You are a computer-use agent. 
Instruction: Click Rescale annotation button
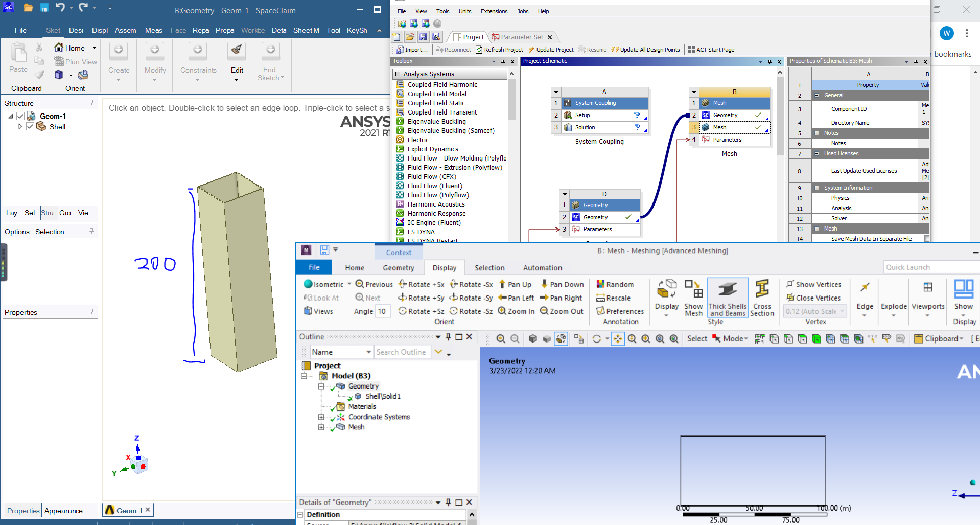tap(614, 298)
